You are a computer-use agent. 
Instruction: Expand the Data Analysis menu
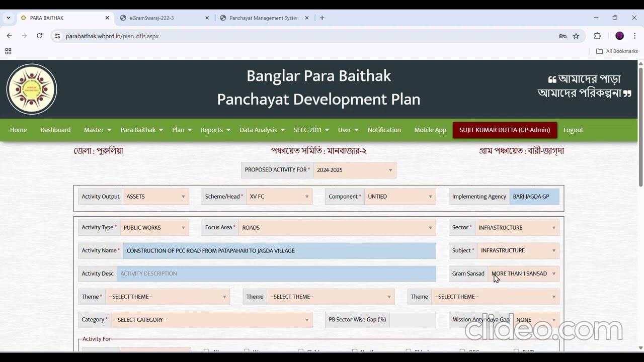(262, 130)
